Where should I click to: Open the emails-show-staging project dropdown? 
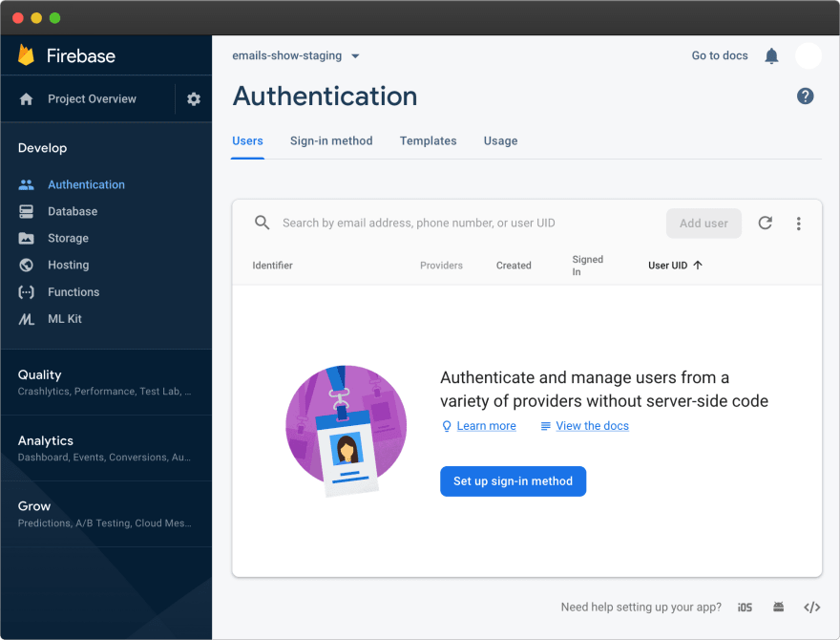point(296,55)
